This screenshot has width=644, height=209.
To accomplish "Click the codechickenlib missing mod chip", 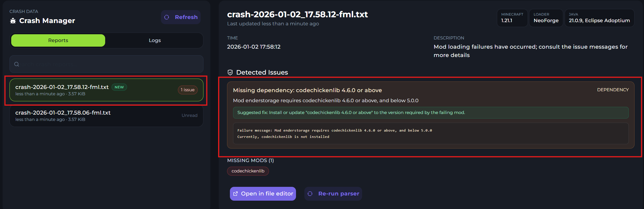I will (x=248, y=171).
